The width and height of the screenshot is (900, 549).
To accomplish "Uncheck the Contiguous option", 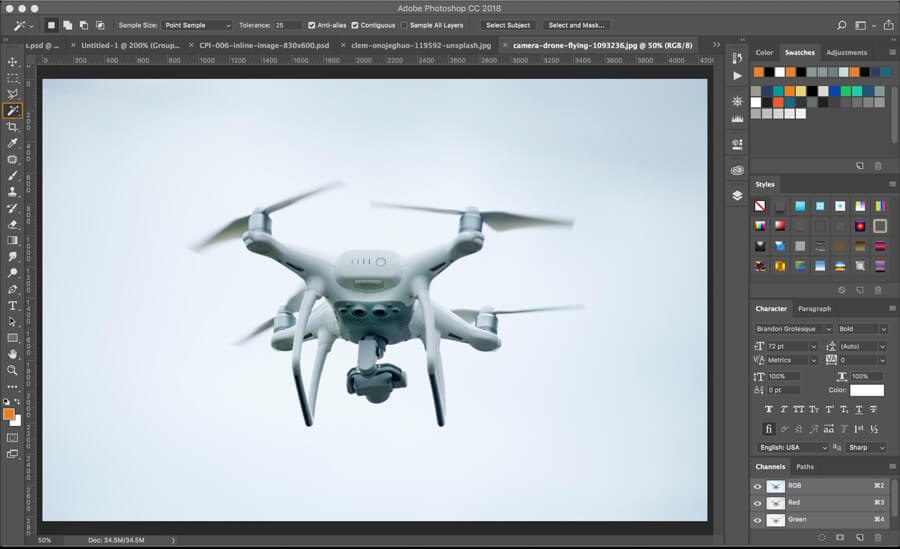I will (x=355, y=25).
